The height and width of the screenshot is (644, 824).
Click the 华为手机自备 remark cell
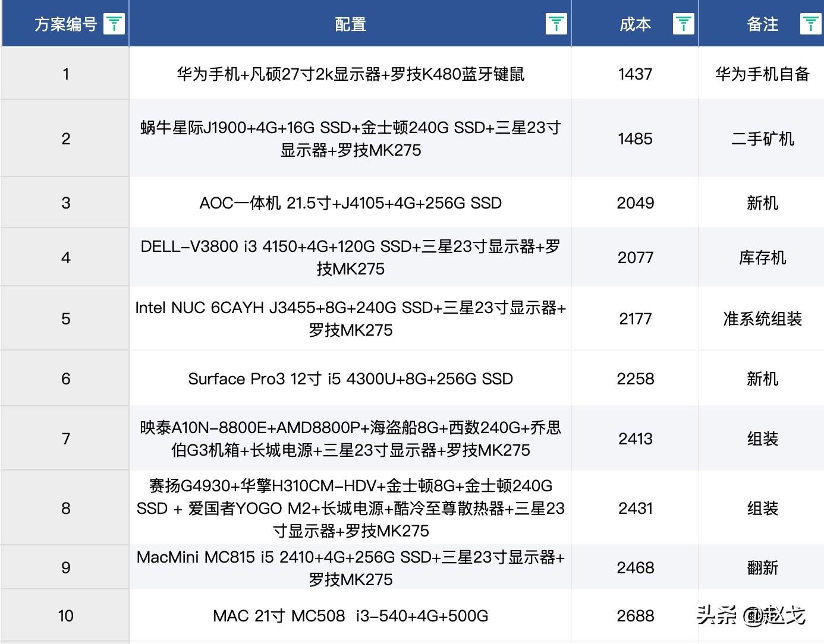762,74
